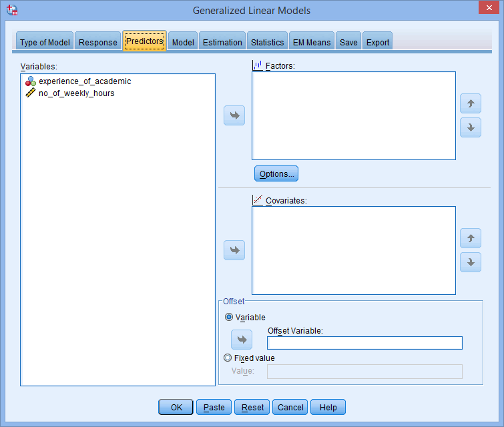The width and height of the screenshot is (504, 427).
Task: Confirm the dialog with OK
Action: tap(176, 407)
